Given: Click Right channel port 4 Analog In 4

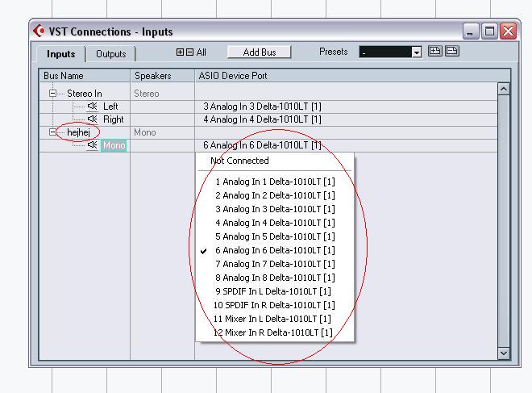Looking at the screenshot, I should coord(262,119).
